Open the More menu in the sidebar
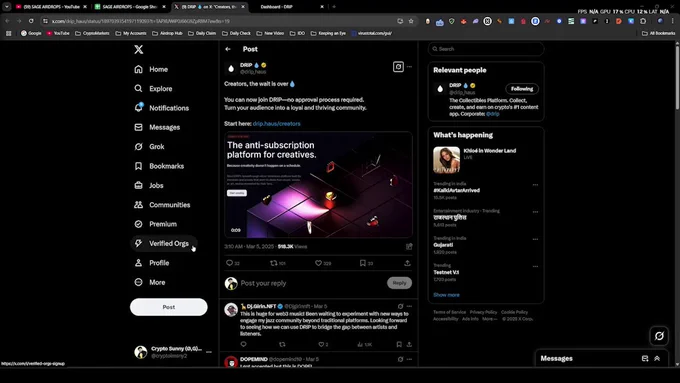The height and width of the screenshot is (383, 680). click(150, 282)
